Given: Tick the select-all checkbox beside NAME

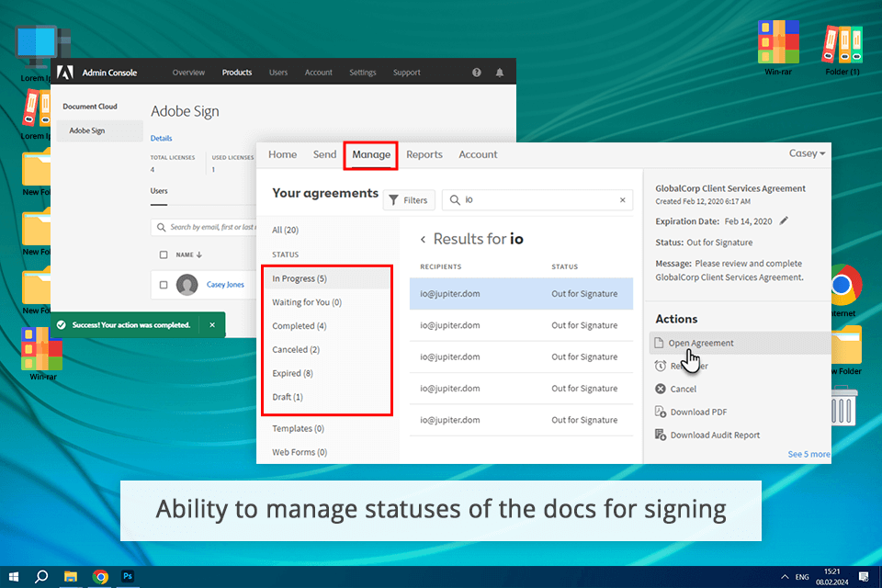Looking at the screenshot, I should pos(164,254).
